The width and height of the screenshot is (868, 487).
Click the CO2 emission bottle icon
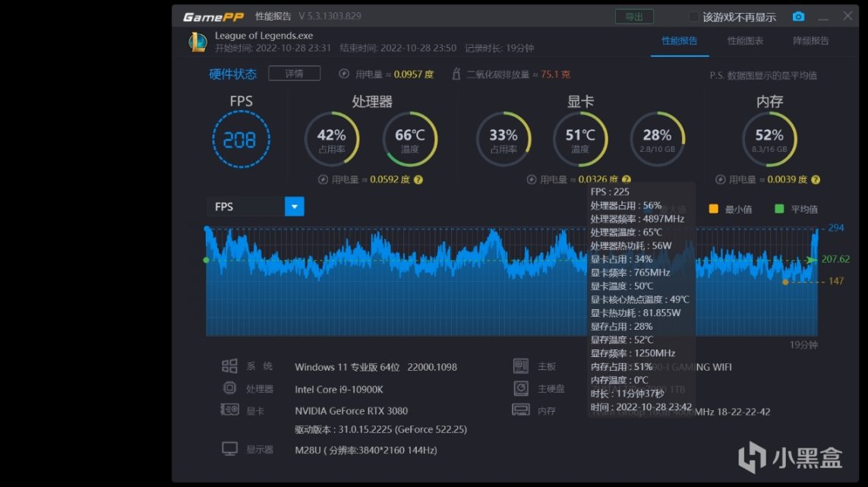(456, 74)
